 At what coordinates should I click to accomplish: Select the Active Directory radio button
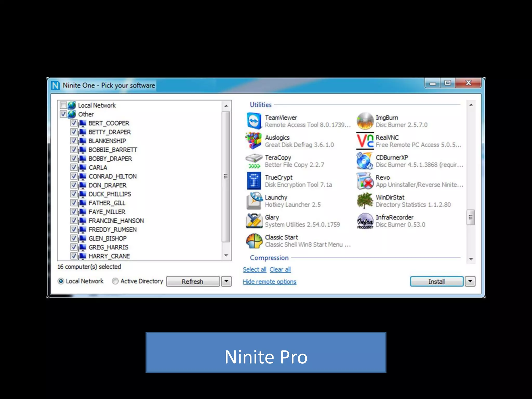point(115,281)
